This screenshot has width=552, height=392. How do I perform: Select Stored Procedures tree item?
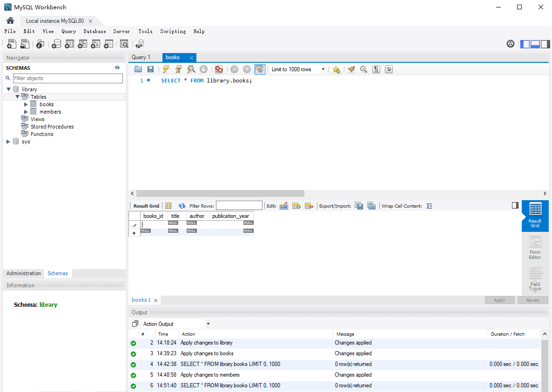52,127
